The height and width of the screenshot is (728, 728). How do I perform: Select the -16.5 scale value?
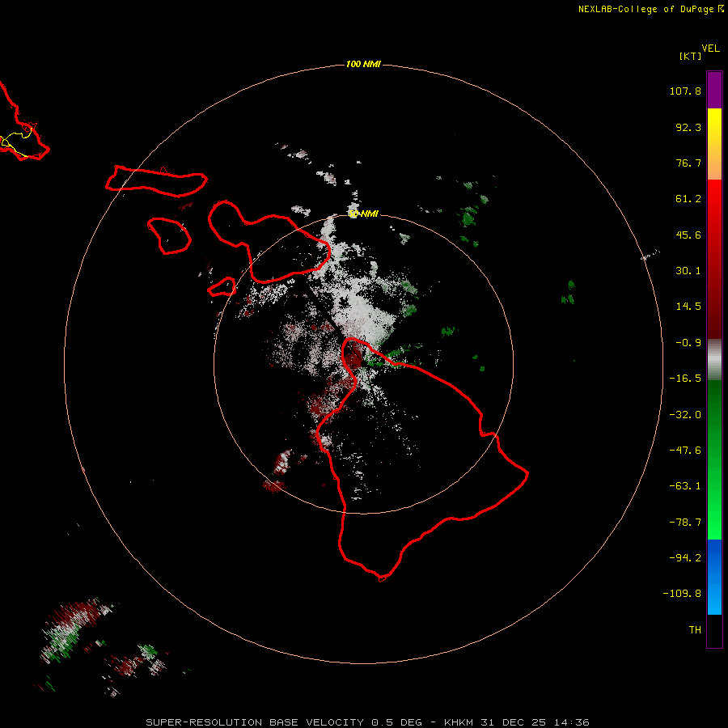(685, 379)
